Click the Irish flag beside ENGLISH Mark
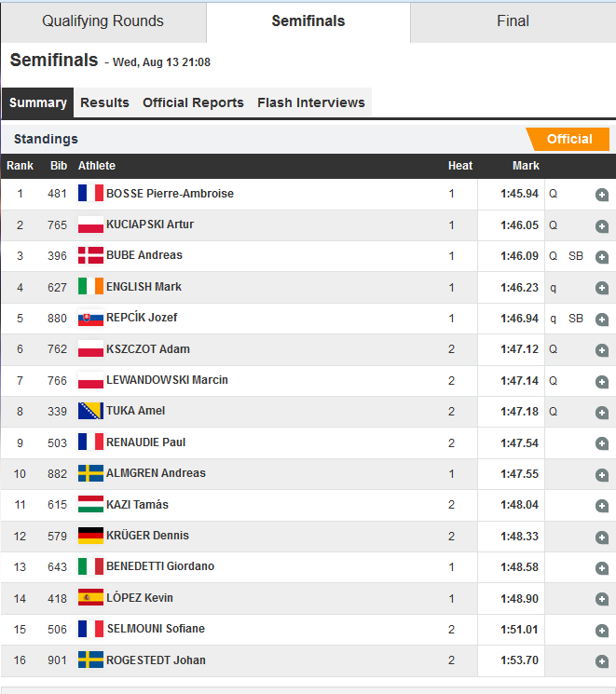The width and height of the screenshot is (616, 694). pyautogui.click(x=90, y=287)
